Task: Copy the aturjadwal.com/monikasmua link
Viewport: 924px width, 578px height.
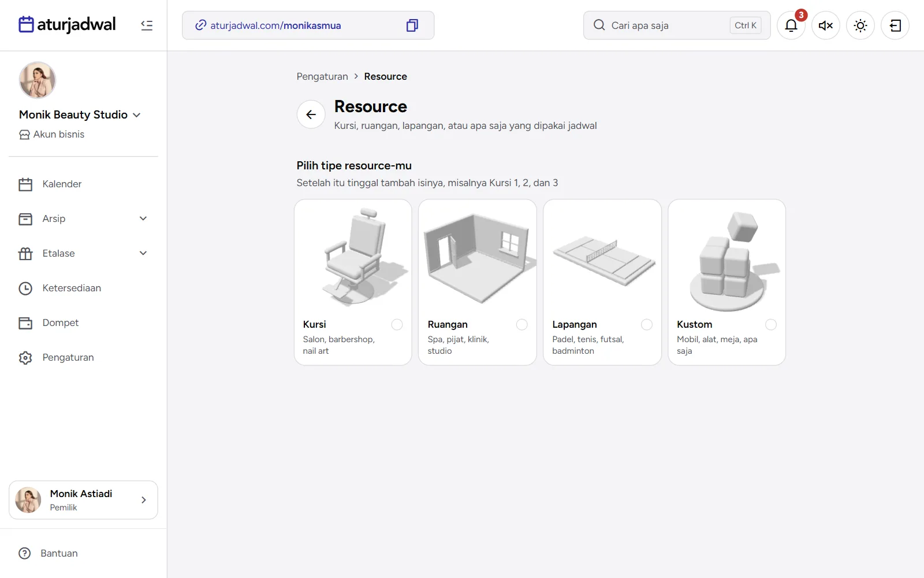Action: (412, 25)
